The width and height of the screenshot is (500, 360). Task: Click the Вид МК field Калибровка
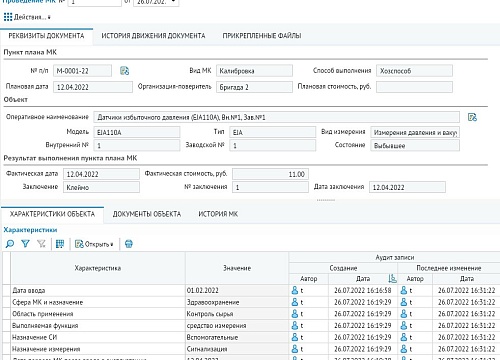[x=254, y=71]
